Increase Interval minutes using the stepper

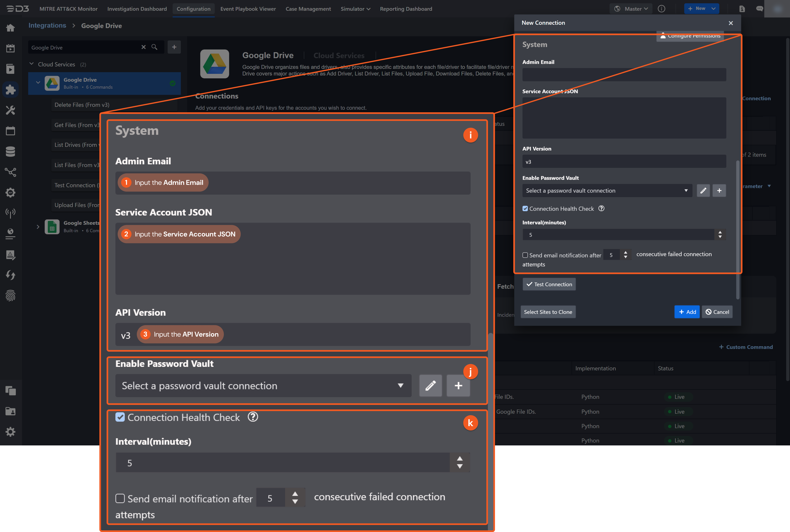point(460,459)
